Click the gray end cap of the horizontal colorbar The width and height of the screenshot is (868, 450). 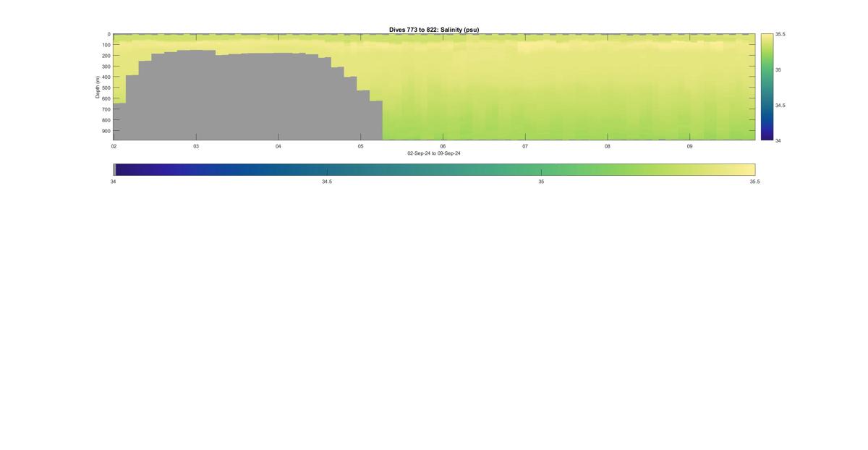click(114, 169)
